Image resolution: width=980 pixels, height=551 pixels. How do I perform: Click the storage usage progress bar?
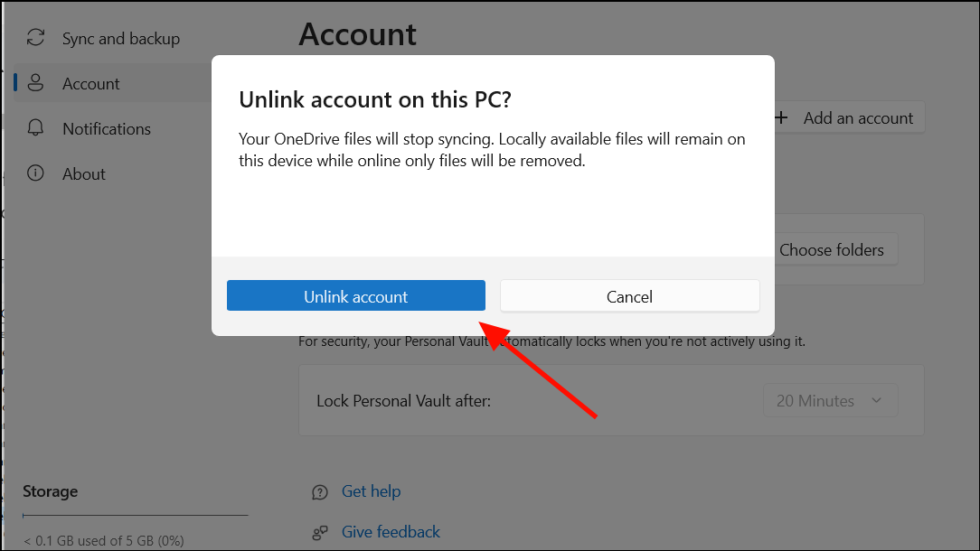pyautogui.click(x=134, y=517)
